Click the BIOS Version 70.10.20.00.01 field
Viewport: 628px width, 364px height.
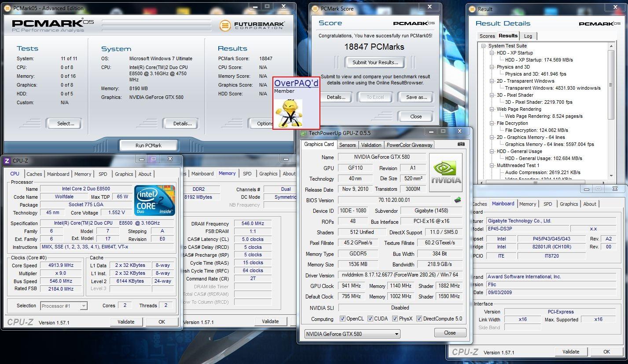394,200
